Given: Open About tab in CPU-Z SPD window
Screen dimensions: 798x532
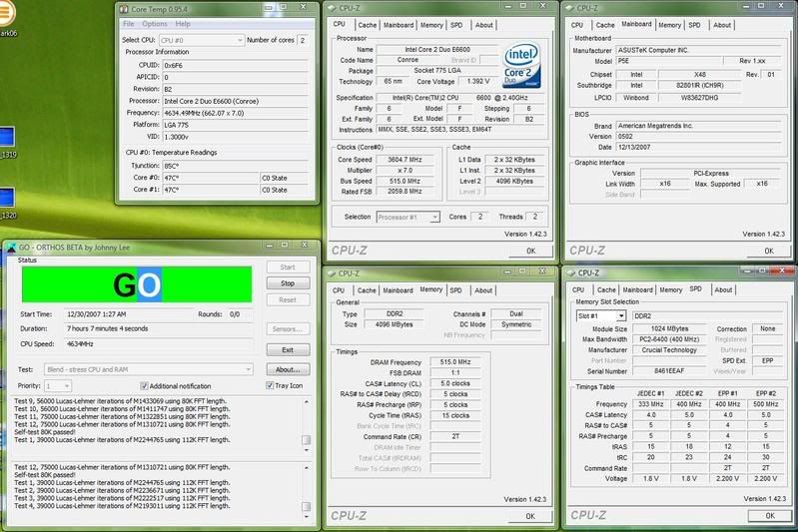Looking at the screenshot, I should [x=723, y=289].
